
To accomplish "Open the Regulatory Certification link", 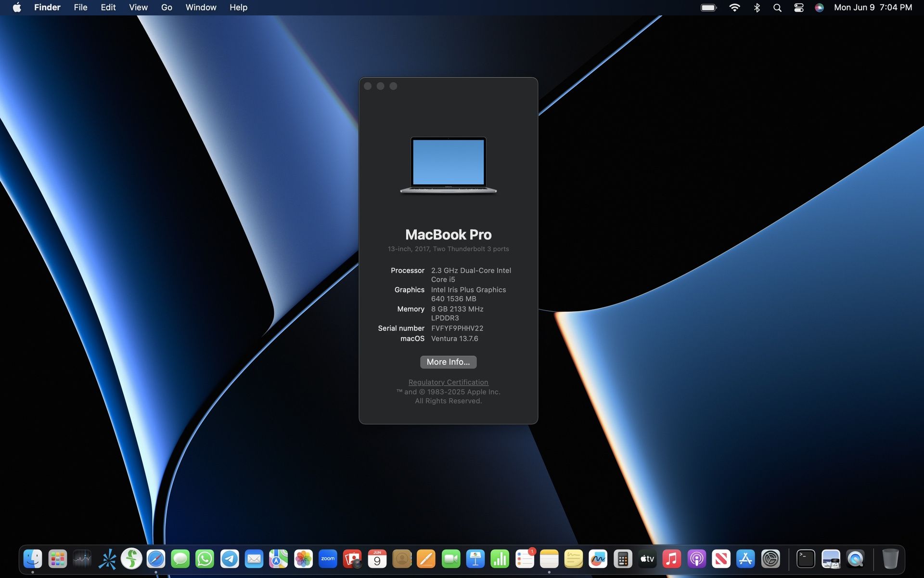I will click(448, 382).
